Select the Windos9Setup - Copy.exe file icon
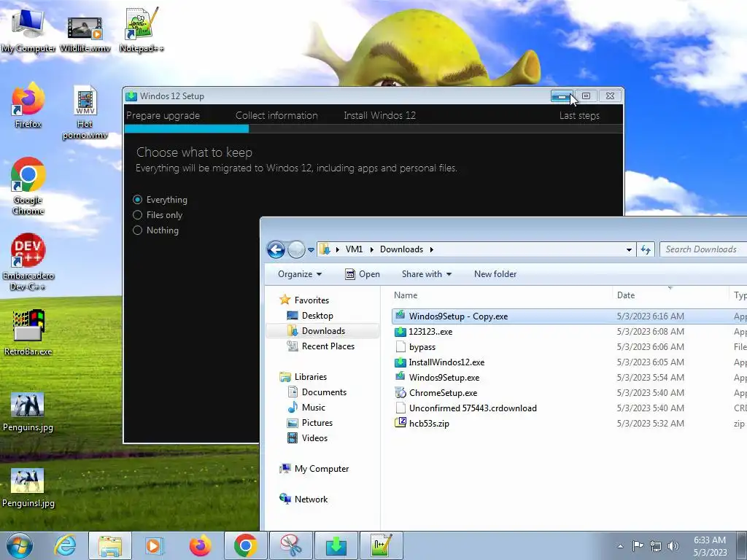 click(400, 316)
